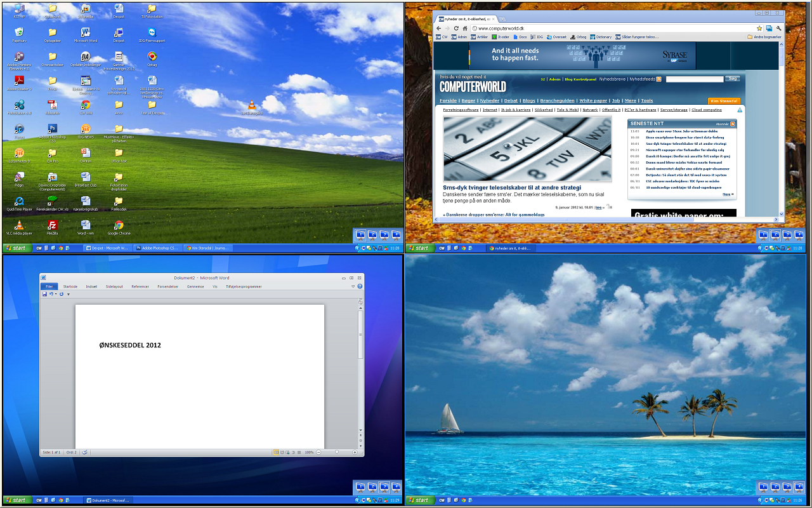This screenshot has width=812, height=508.
Task: Click the Google Chrome desktop shortcut
Action: click(119, 227)
